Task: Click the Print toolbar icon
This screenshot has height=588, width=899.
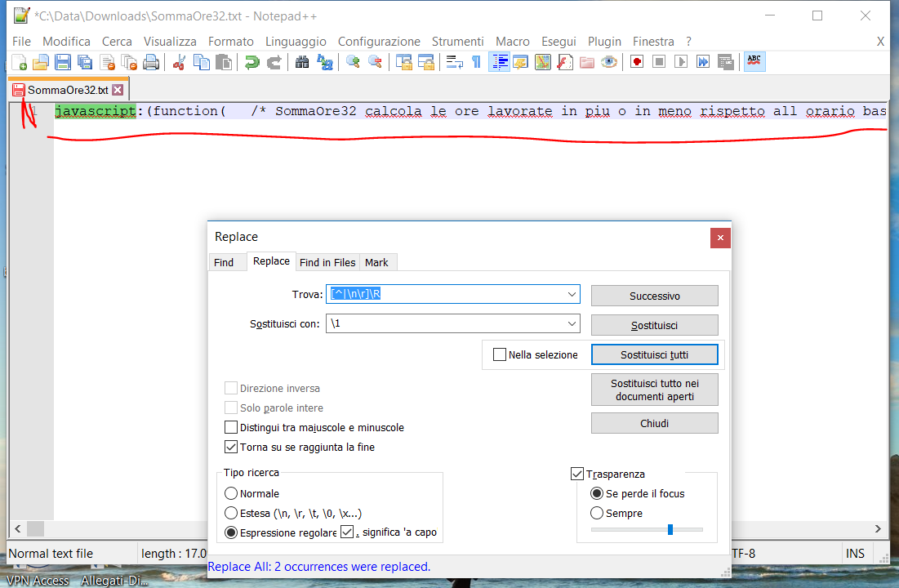Action: point(150,62)
